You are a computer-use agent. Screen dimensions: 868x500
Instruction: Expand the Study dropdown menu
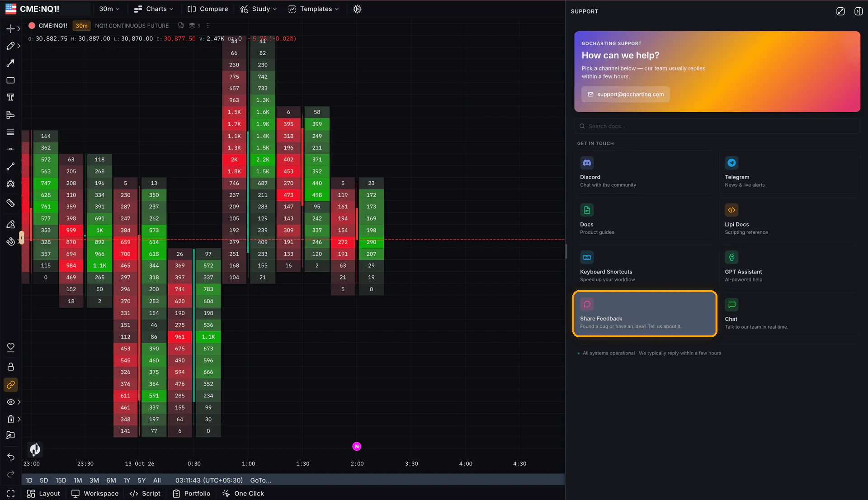pos(259,9)
